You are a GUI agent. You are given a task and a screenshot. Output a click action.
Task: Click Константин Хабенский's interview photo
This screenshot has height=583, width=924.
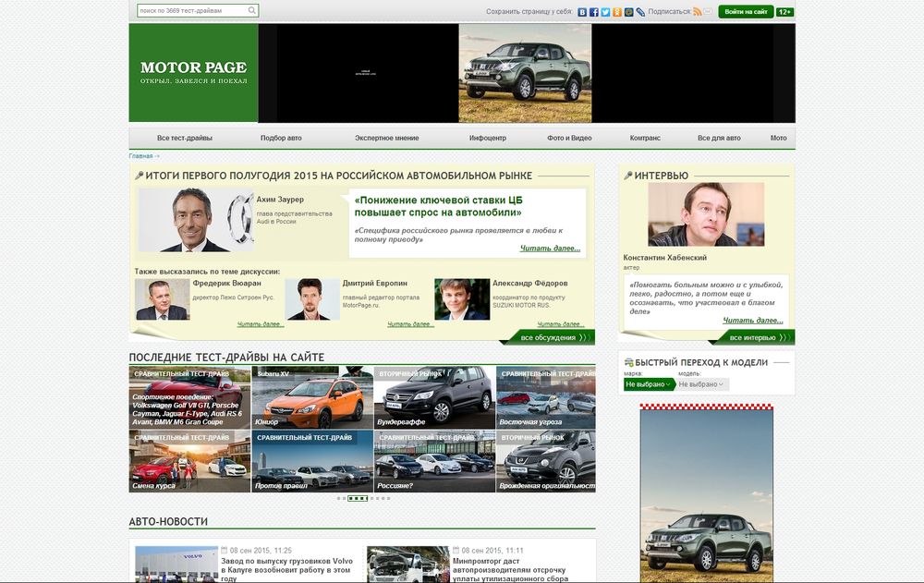click(706, 214)
